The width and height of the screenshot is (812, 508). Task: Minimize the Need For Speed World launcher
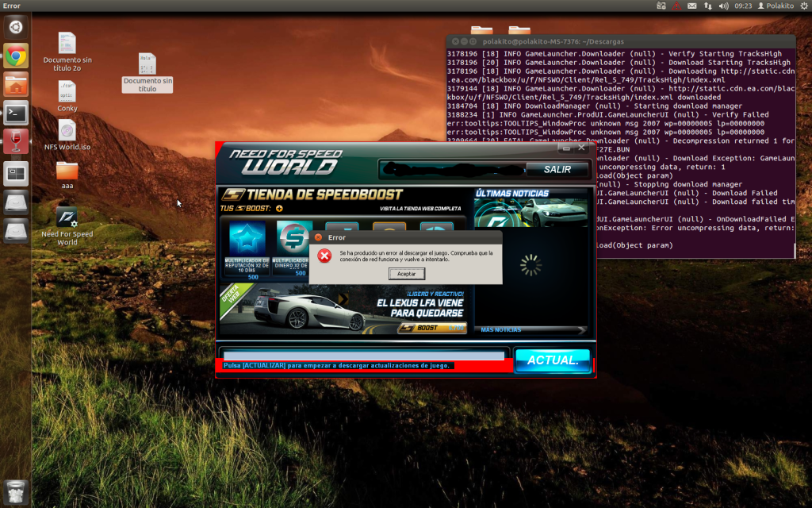[566, 148]
